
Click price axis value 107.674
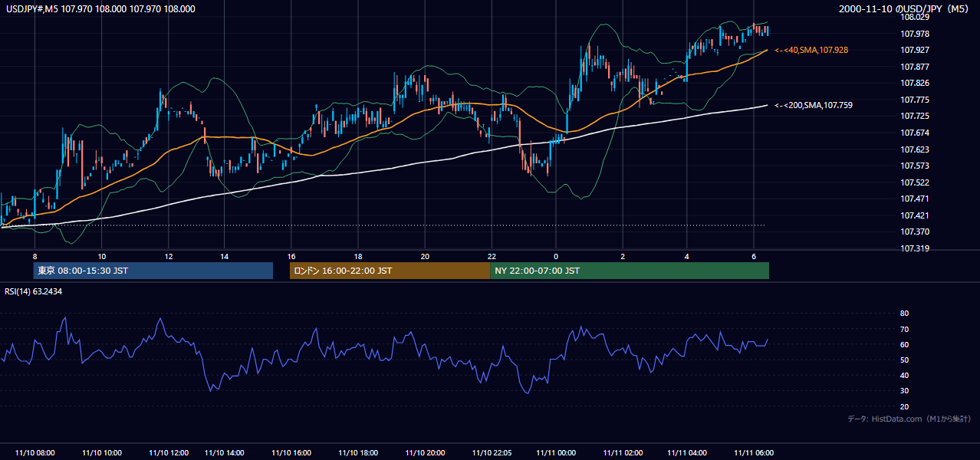coord(915,133)
